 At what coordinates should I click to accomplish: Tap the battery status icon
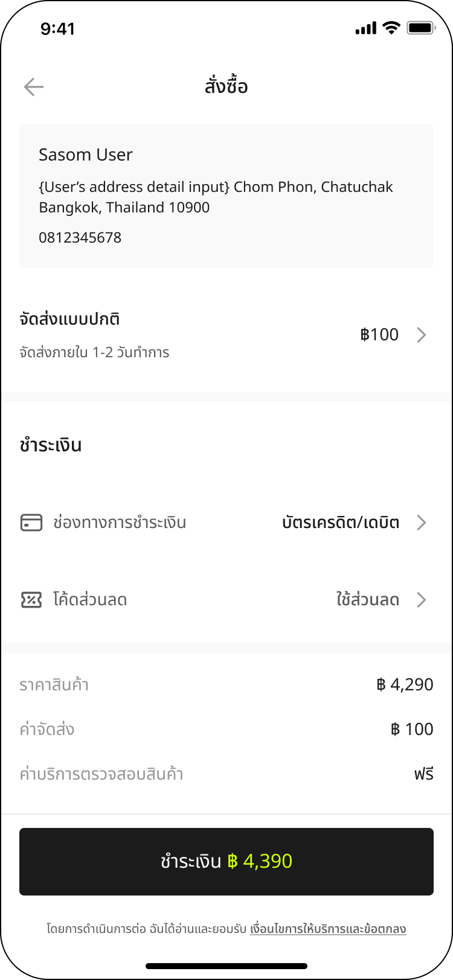click(421, 28)
